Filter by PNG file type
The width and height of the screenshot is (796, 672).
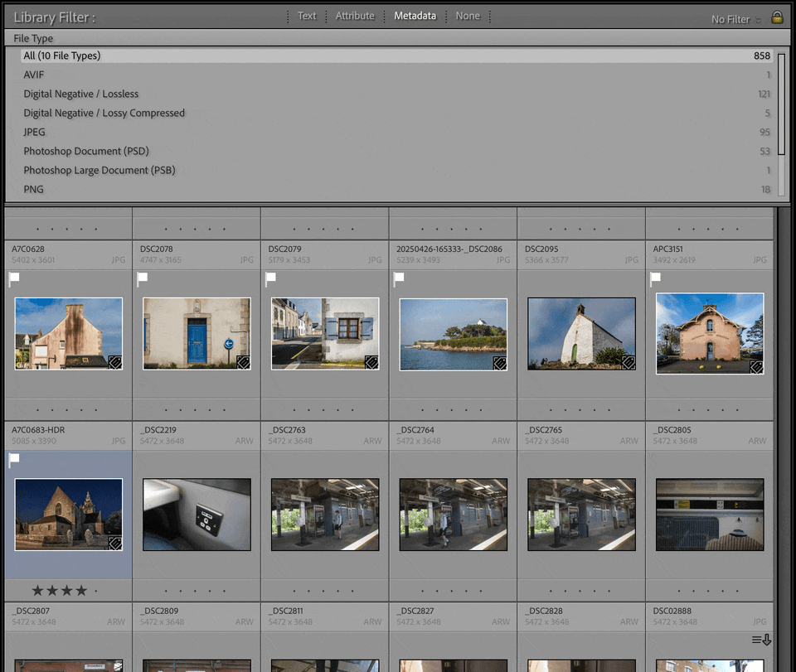point(396,189)
